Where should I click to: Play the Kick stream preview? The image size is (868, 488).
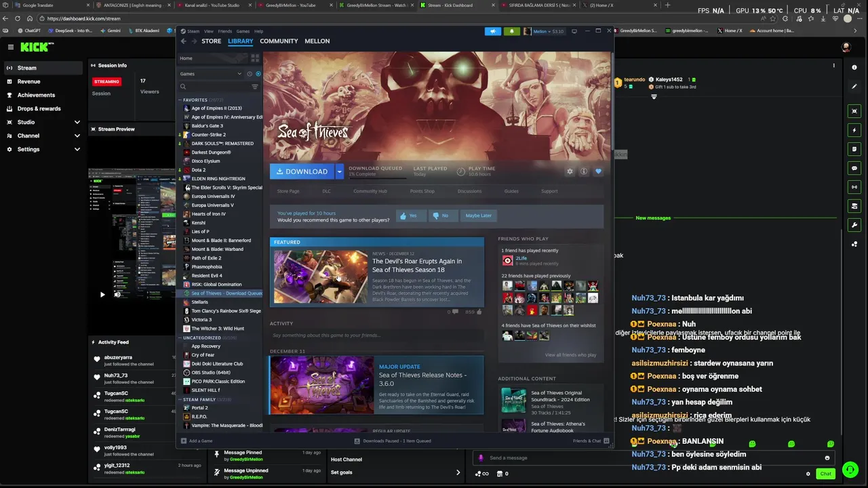(102, 294)
